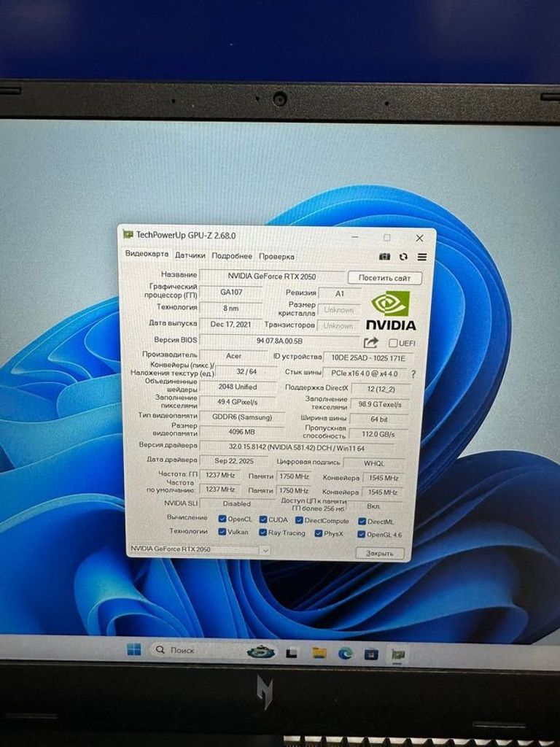The width and height of the screenshot is (560, 747).
Task: Click the NVIDIA SLI Disabled field
Action: coord(237,503)
